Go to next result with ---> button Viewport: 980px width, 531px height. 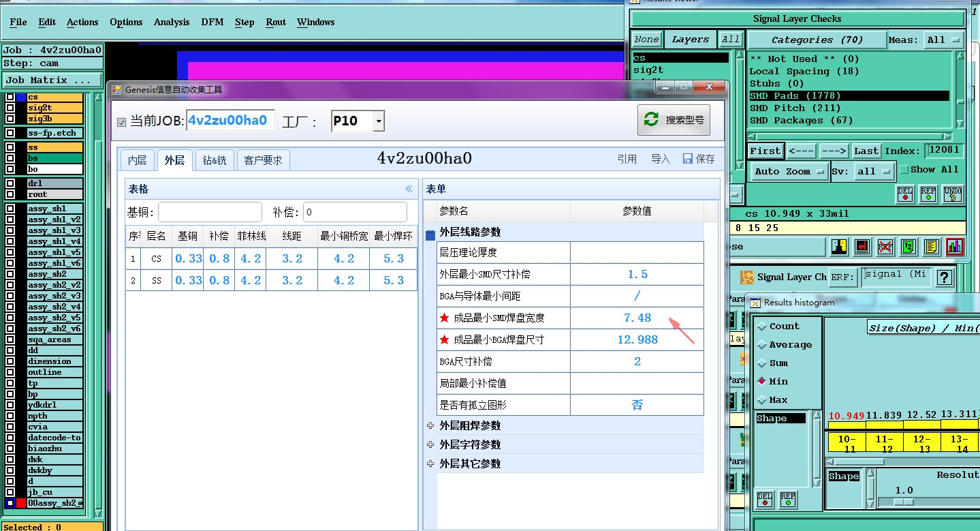click(x=834, y=151)
